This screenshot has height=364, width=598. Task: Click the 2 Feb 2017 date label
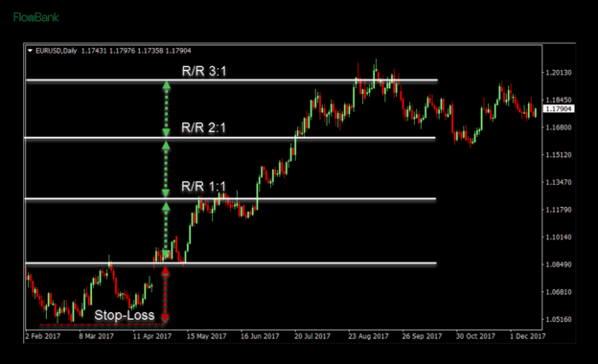pyautogui.click(x=43, y=336)
